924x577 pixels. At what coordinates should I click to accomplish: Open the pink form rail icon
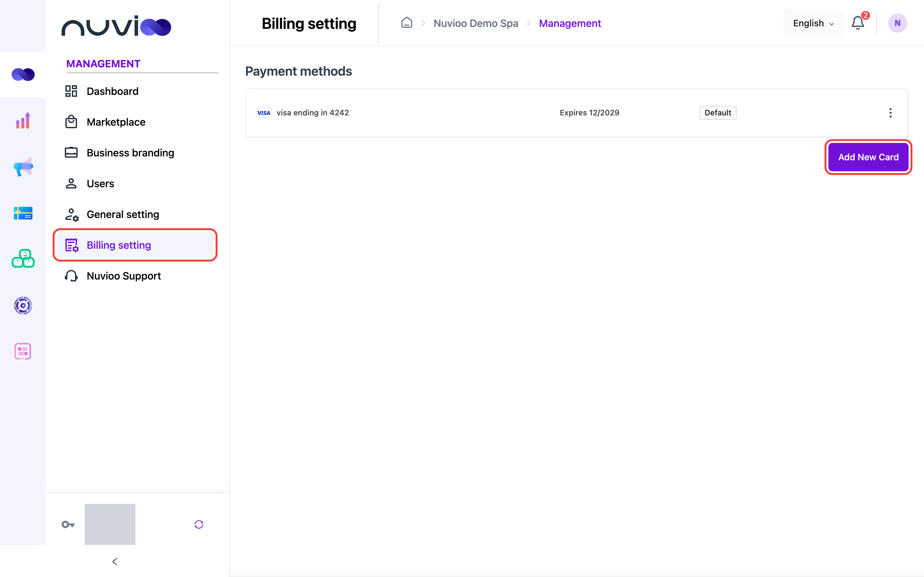[x=23, y=351]
